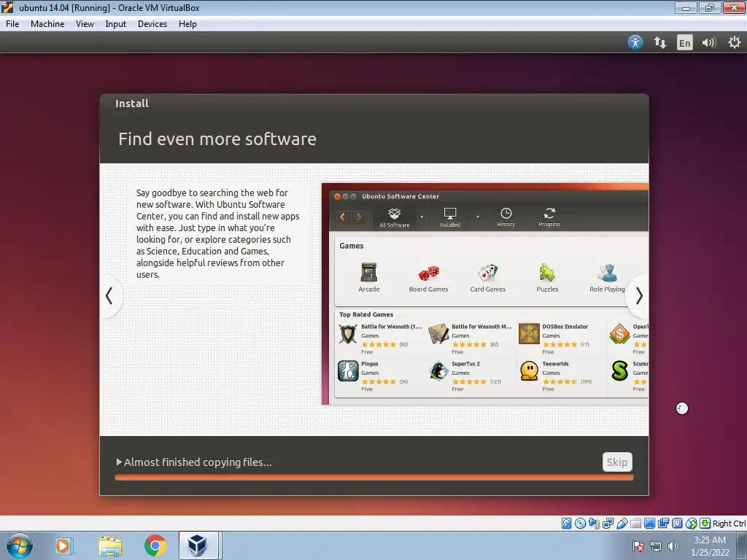Viewport: 747px width, 560px height.
Task: Open the Devices menu
Action: [x=152, y=24]
